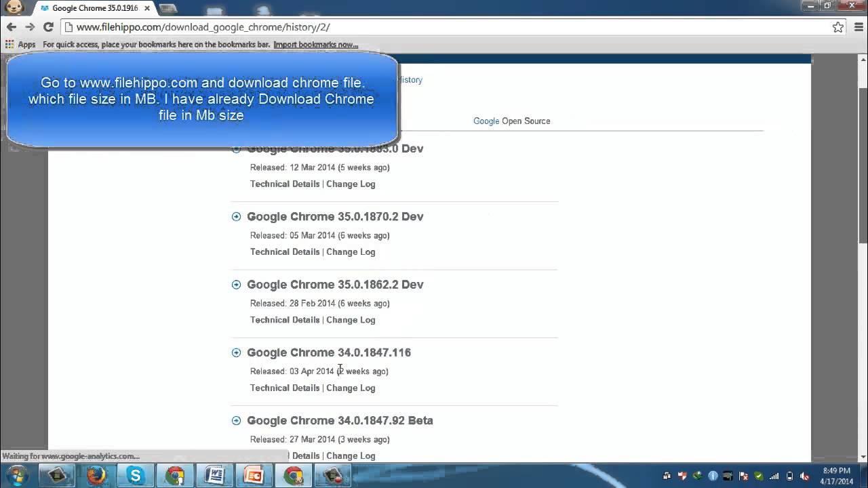Click 'Released: 03 Apr 2014' text
The height and width of the screenshot is (488, 868).
click(x=292, y=371)
